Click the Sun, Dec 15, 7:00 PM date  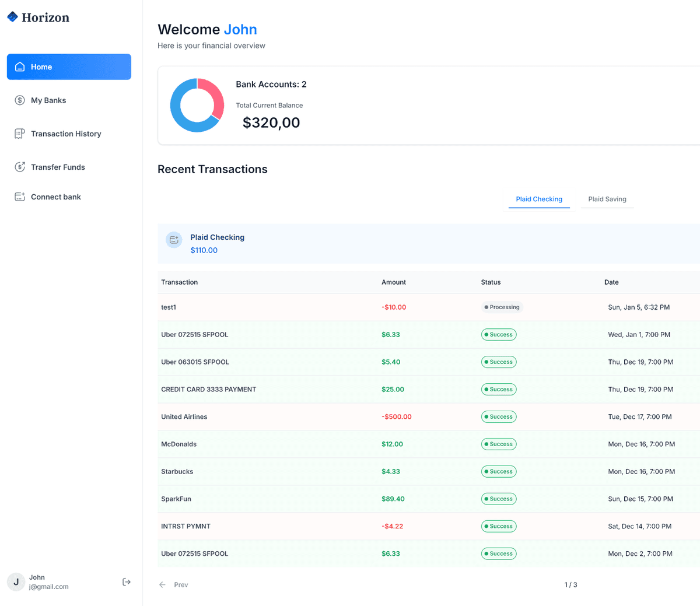coord(640,499)
